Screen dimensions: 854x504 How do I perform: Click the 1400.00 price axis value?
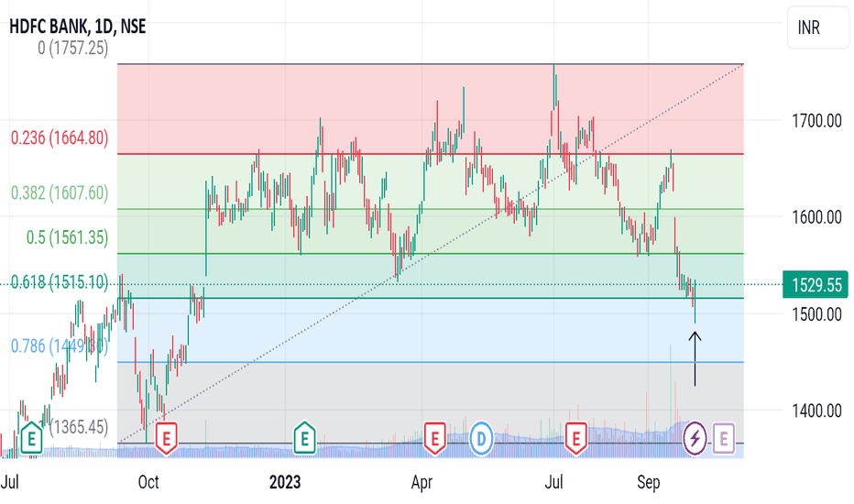(816, 411)
